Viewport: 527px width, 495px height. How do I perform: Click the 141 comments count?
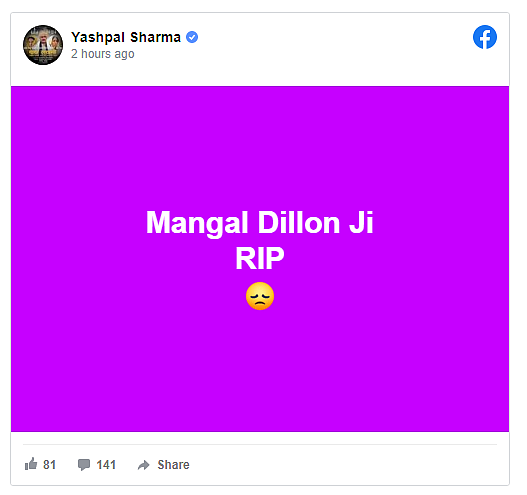[x=106, y=464]
